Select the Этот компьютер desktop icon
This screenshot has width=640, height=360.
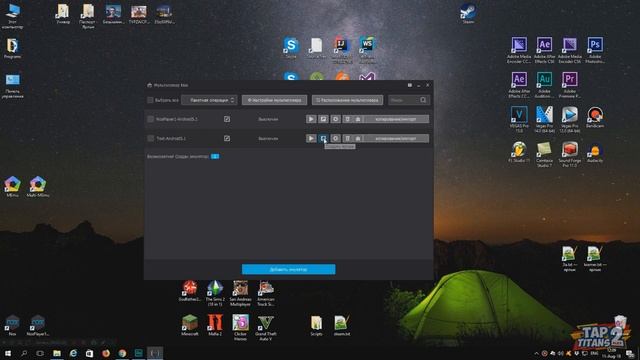point(12,16)
